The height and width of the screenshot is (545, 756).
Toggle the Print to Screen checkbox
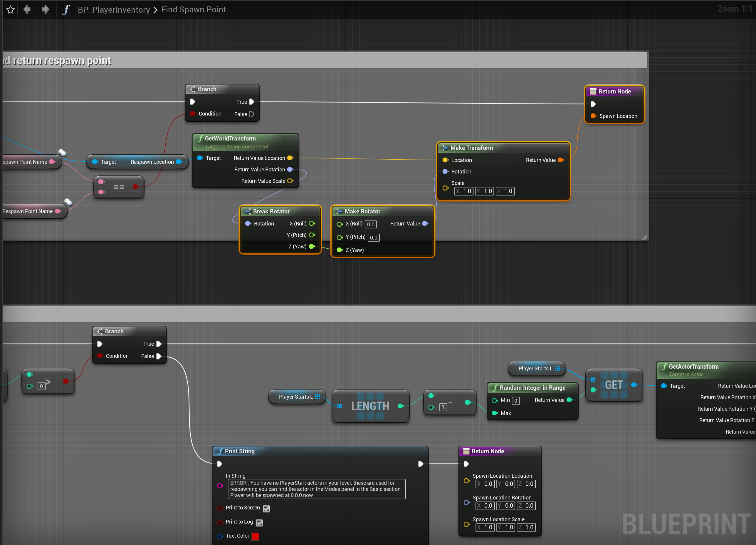(x=266, y=508)
